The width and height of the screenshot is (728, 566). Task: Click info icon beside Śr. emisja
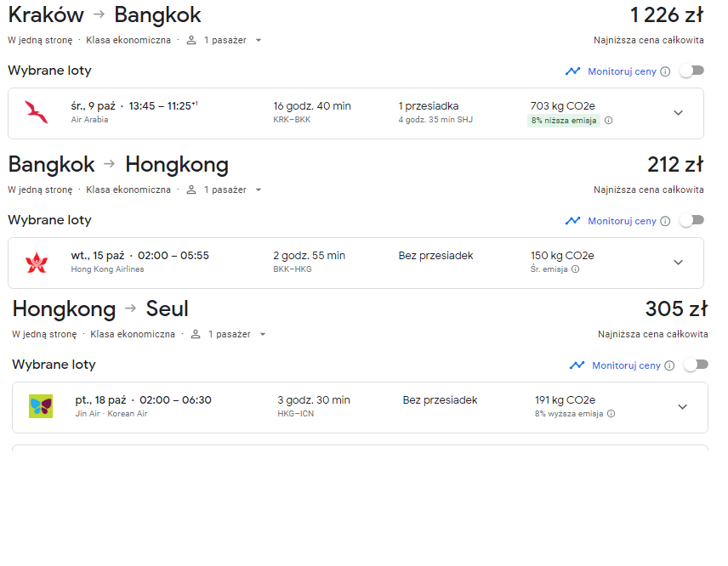575,269
